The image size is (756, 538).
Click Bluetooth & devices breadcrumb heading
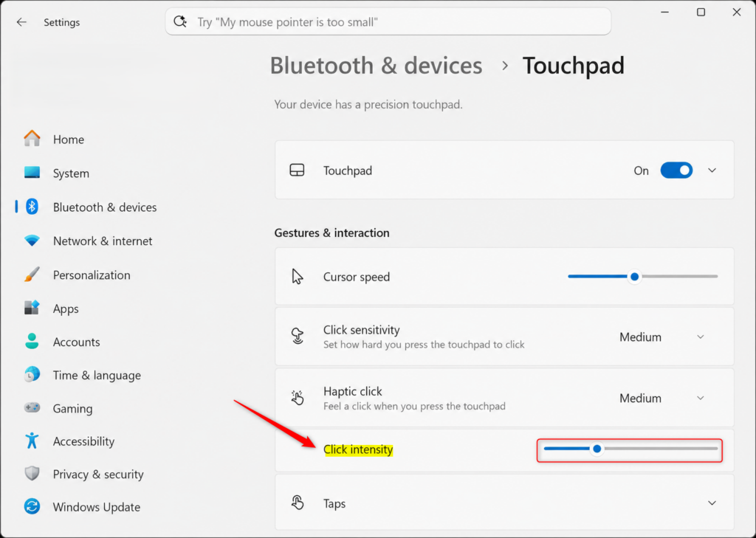pyautogui.click(x=376, y=65)
